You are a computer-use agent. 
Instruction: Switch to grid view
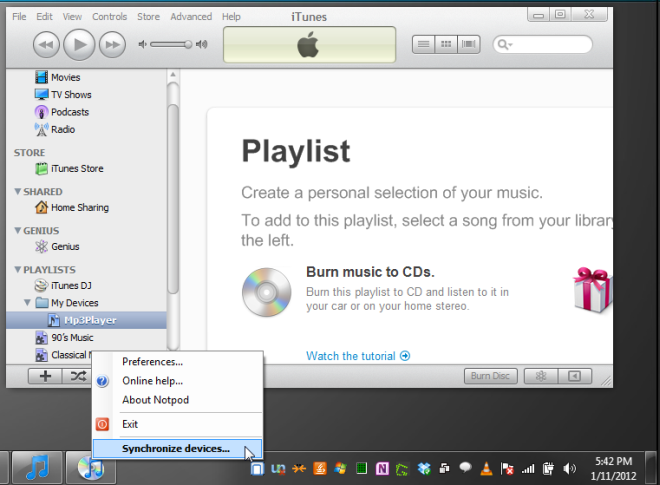[446, 44]
